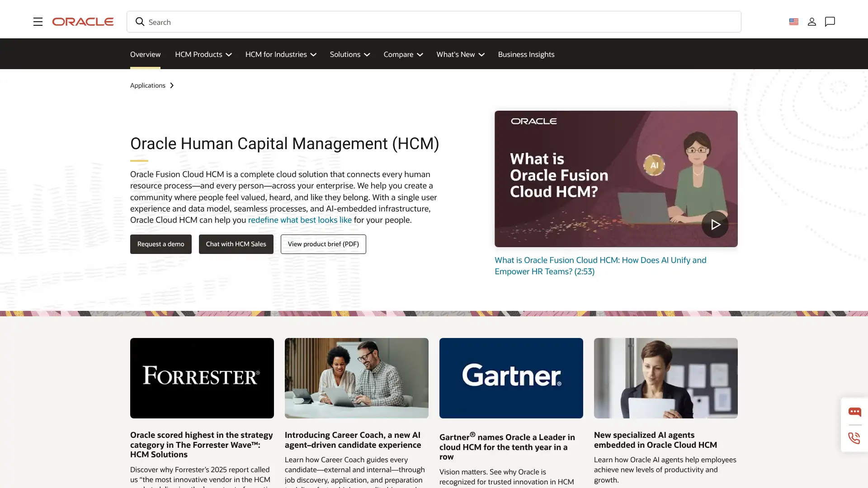The width and height of the screenshot is (868, 488).
Task: Open the contact chat bubble icon
Action: [x=830, y=22]
